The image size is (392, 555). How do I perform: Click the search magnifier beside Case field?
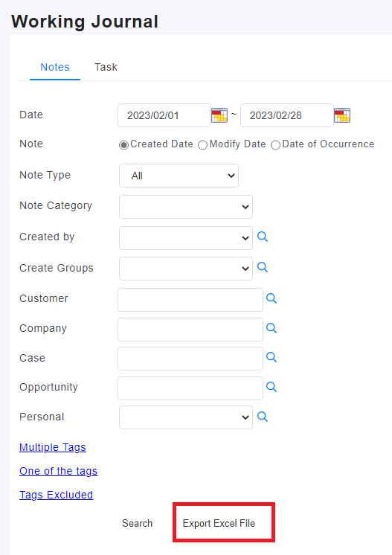click(271, 357)
